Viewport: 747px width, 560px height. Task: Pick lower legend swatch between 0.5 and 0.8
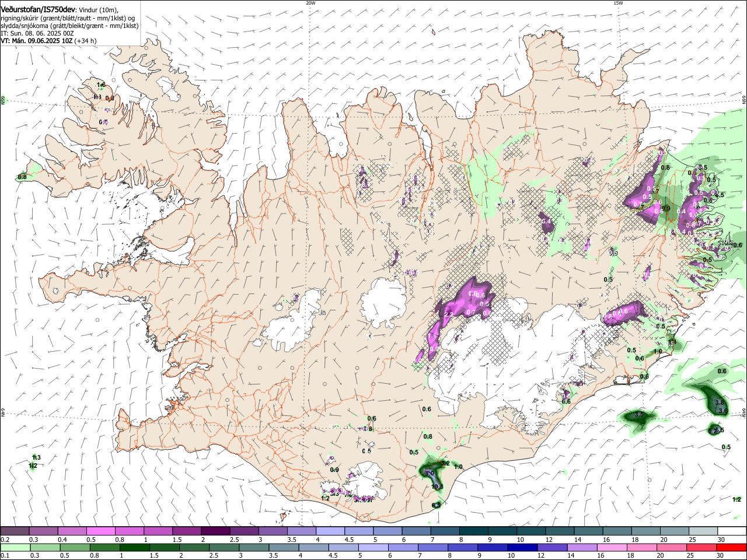click(75, 547)
